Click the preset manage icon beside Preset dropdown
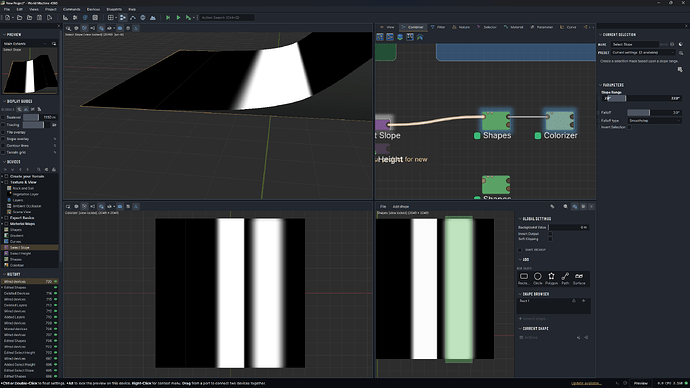690x388 pixels. coord(681,53)
